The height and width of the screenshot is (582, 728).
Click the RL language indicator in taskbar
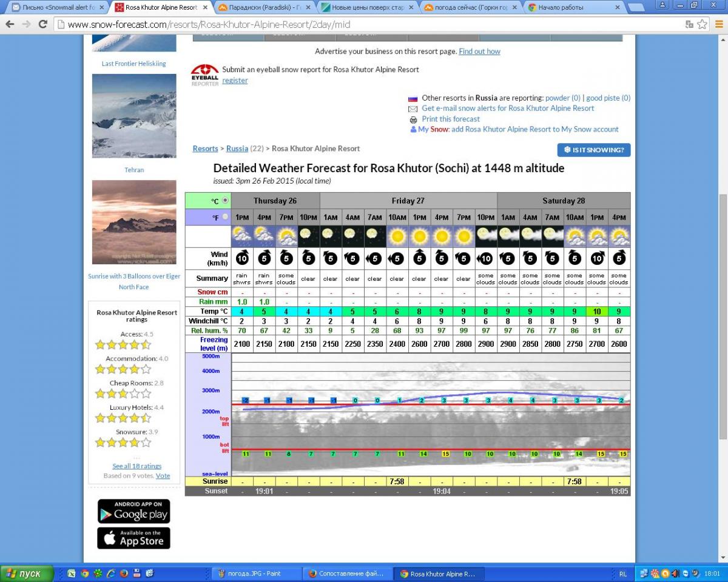(623, 574)
